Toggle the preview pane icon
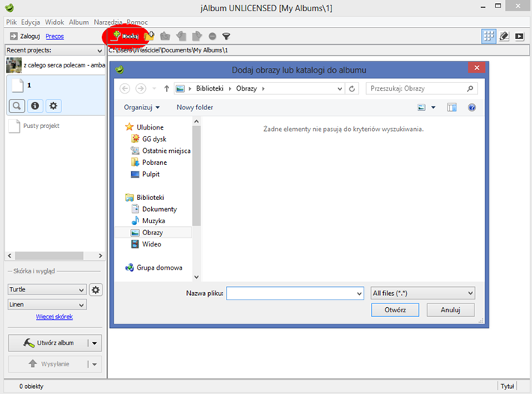The height and width of the screenshot is (394, 532). pos(452,108)
